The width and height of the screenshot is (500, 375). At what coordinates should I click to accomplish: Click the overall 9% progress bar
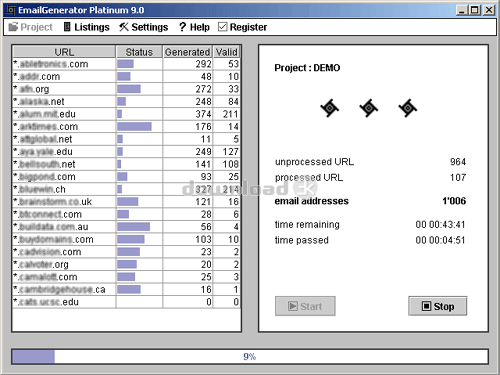coord(250,356)
